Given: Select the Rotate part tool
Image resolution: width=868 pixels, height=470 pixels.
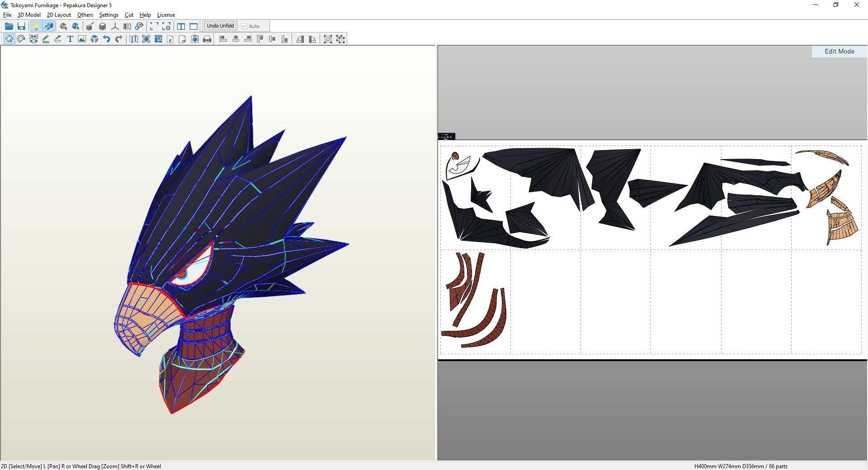Looking at the screenshot, I should [x=21, y=39].
